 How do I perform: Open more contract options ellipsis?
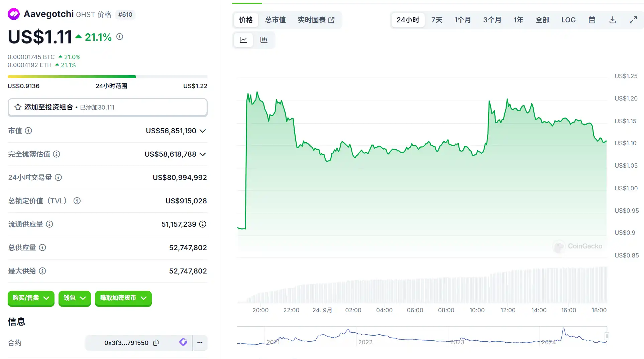200,343
